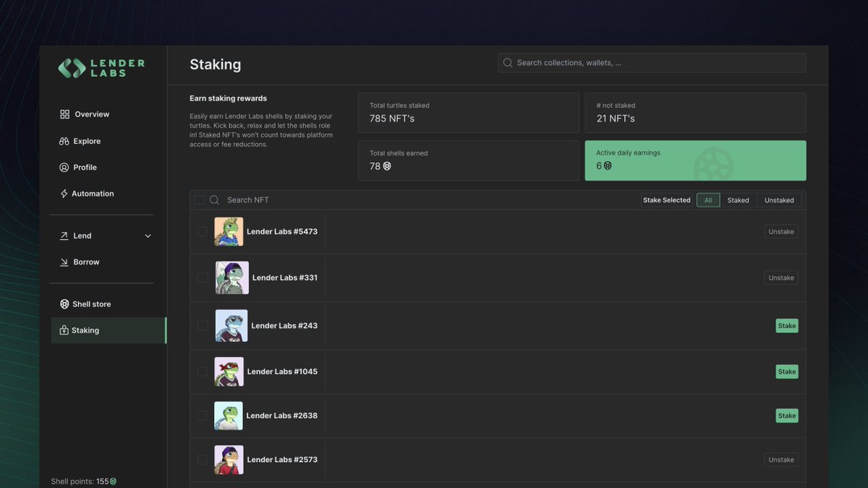Switch filter to Staked tab
Image resolution: width=868 pixels, height=488 pixels.
(x=739, y=200)
